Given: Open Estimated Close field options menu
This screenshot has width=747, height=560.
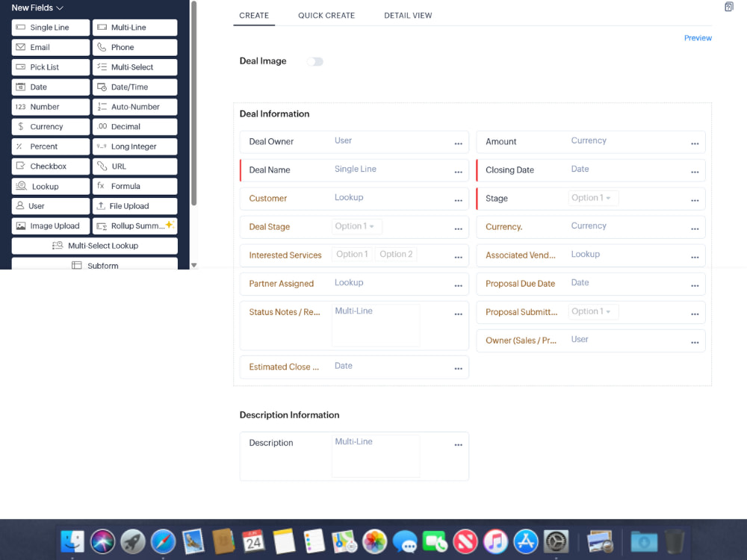Looking at the screenshot, I should (459, 369).
